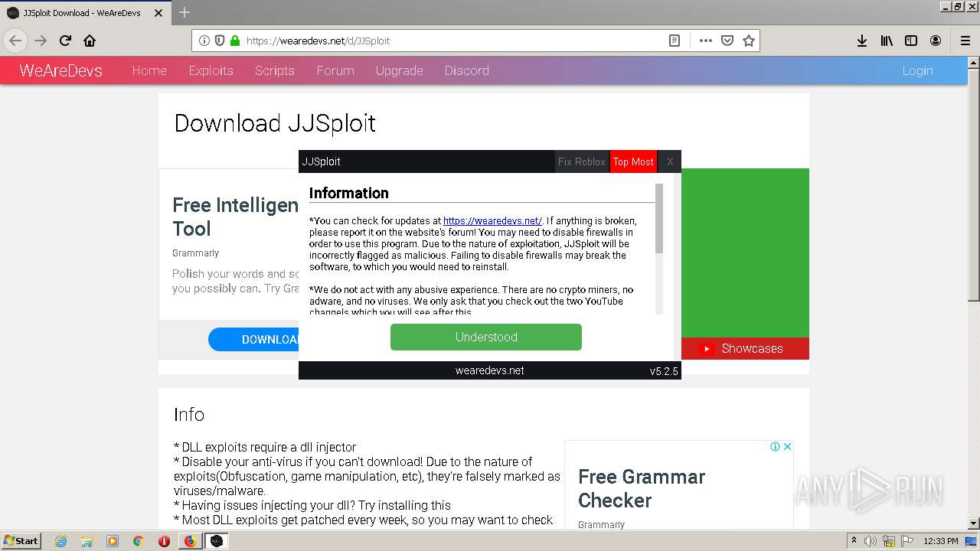Bookmark this page with star icon
This screenshot has height=551, width=980.
pos(749,41)
